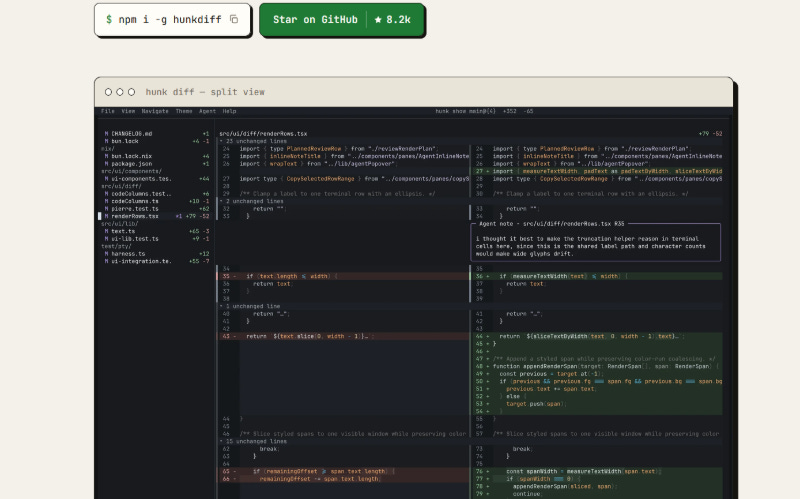
Task: Select codeColumns.ts in the file list
Action: [157, 201]
